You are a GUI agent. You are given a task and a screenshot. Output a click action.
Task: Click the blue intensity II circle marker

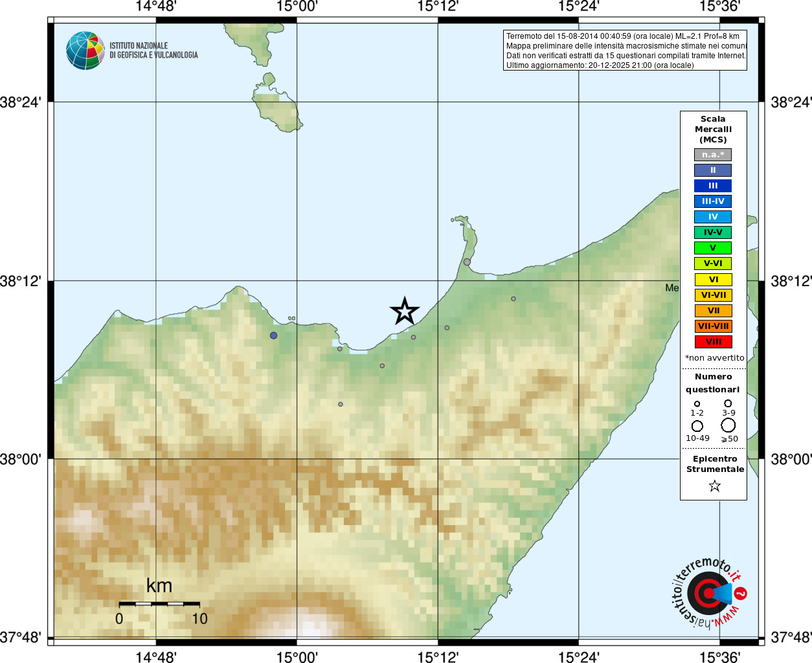tap(273, 335)
